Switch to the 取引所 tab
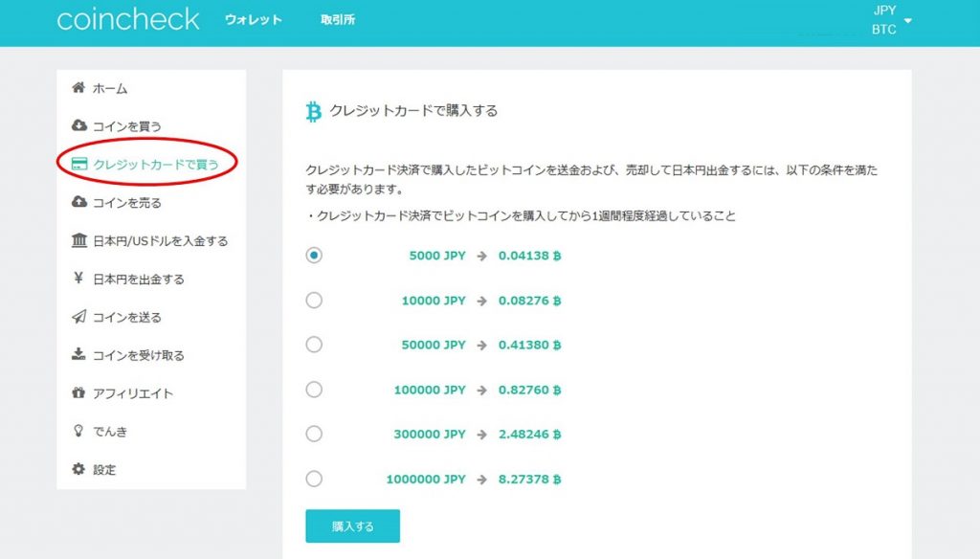Image resolution: width=980 pixels, height=559 pixels. tap(338, 20)
